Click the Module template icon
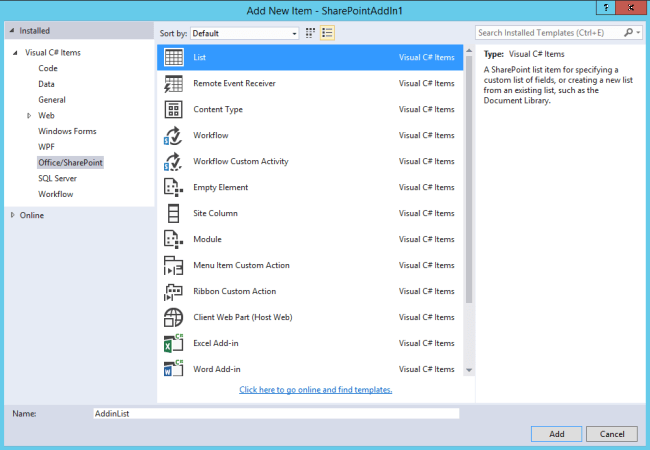The width and height of the screenshot is (650, 450). tap(173, 240)
